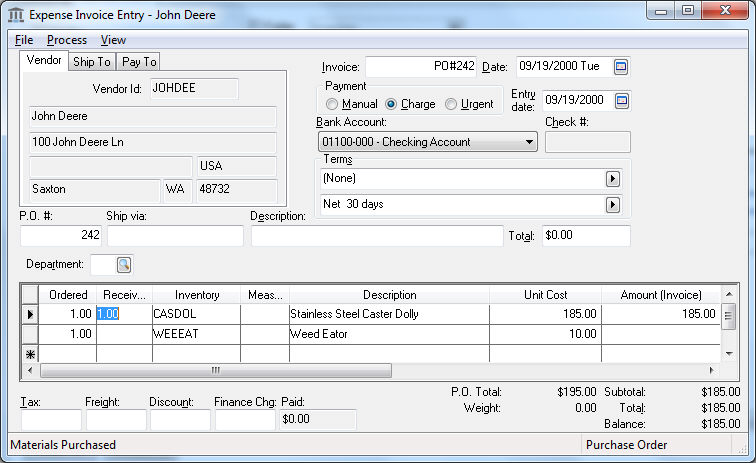
Task: Switch to the Vendor tab
Action: (x=44, y=60)
